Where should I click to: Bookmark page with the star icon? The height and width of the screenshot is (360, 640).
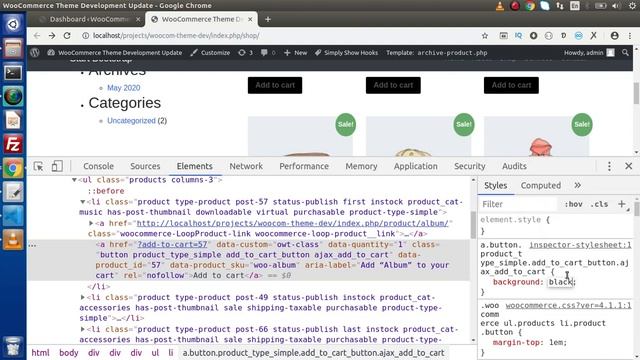coord(484,36)
